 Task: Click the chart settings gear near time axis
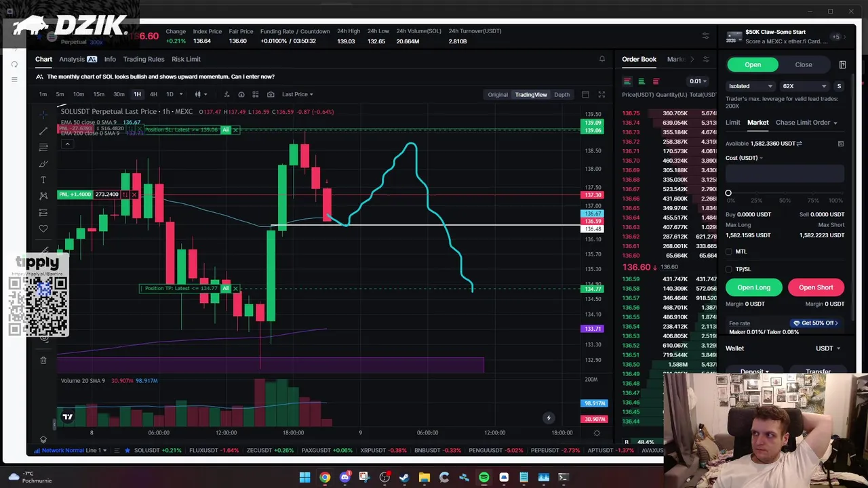coord(597,432)
